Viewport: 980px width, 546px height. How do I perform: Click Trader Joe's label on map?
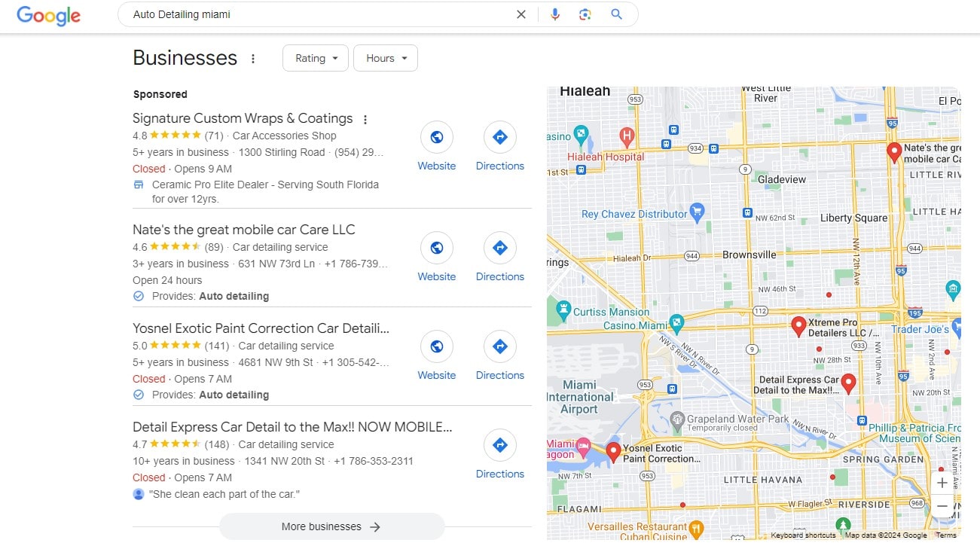click(920, 329)
